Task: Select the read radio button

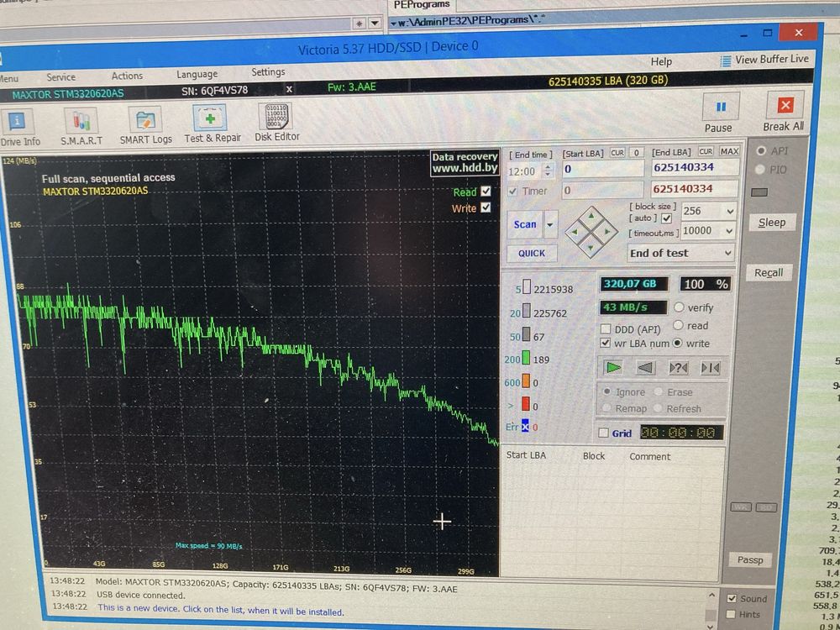Action: 678,324
